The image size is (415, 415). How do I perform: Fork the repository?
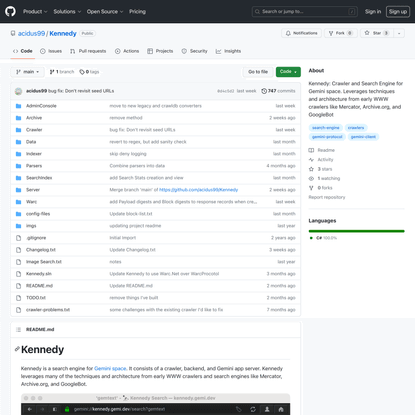[341, 33]
